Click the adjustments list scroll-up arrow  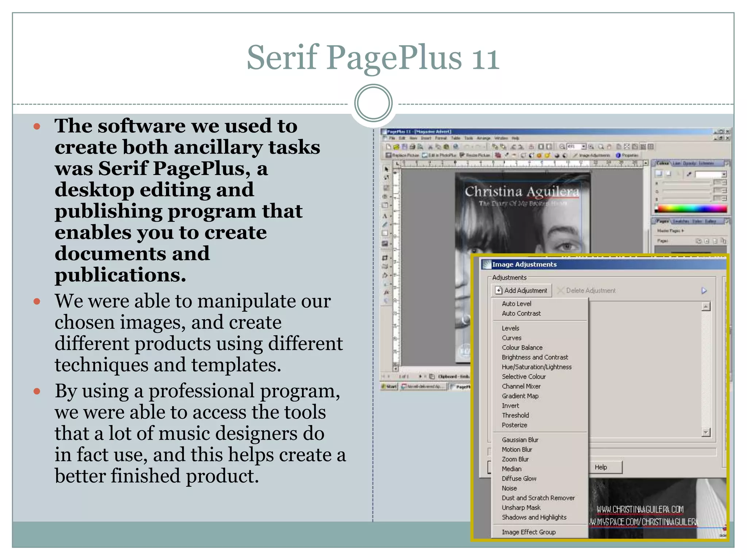click(706, 307)
